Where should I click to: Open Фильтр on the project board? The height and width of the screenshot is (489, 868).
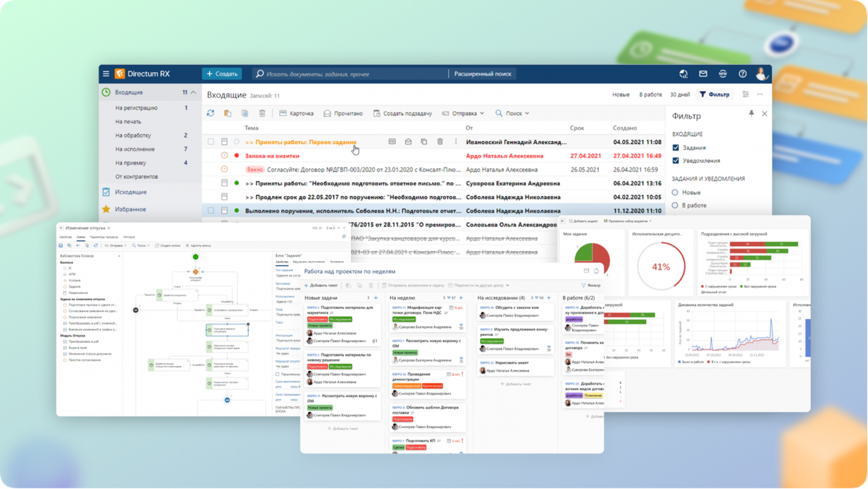591,285
